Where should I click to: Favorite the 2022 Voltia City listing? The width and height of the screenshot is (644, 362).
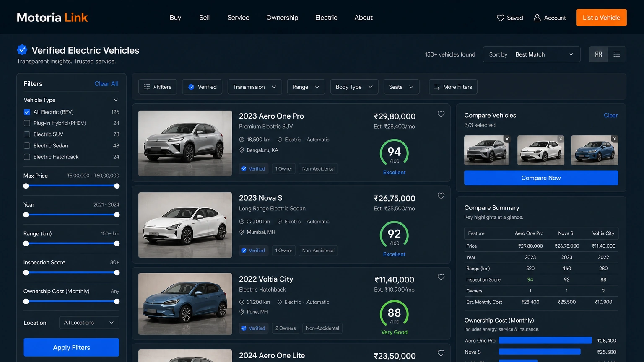pyautogui.click(x=441, y=277)
